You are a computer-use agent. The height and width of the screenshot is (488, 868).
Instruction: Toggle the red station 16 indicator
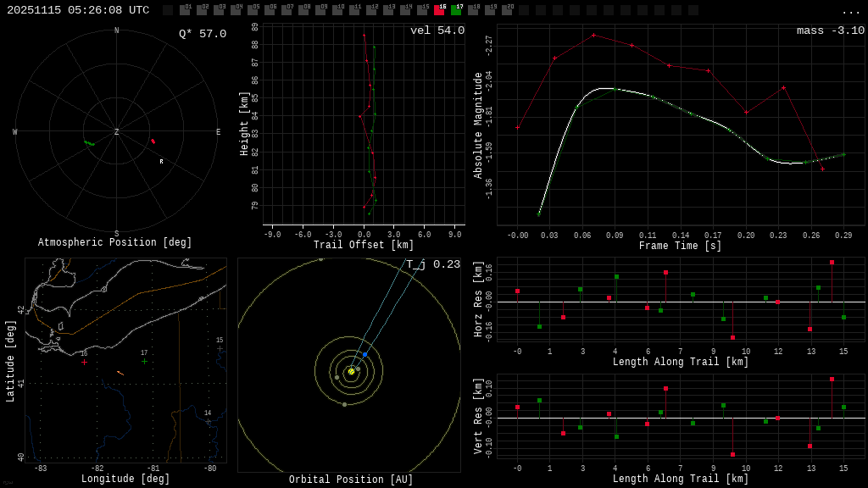coord(439,10)
